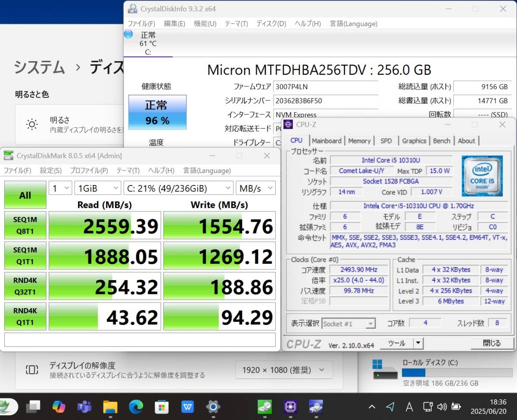The height and width of the screenshot is (420, 517).
Task: Switch to Memory tab in CPU-Z
Action: (359, 141)
